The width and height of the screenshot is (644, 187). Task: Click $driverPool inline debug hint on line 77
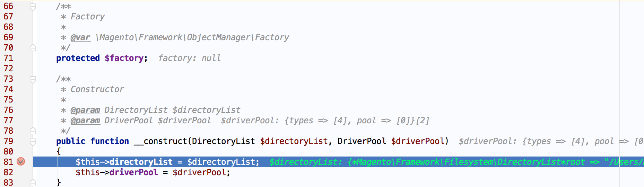tap(325, 121)
